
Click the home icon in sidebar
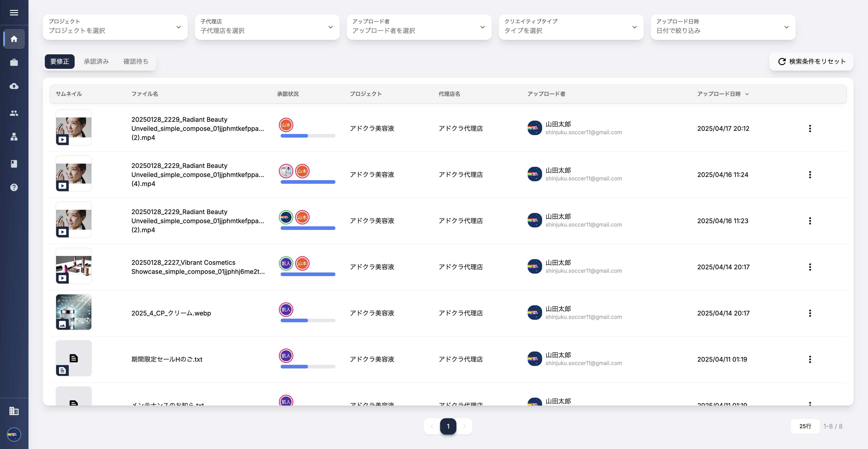coord(14,39)
